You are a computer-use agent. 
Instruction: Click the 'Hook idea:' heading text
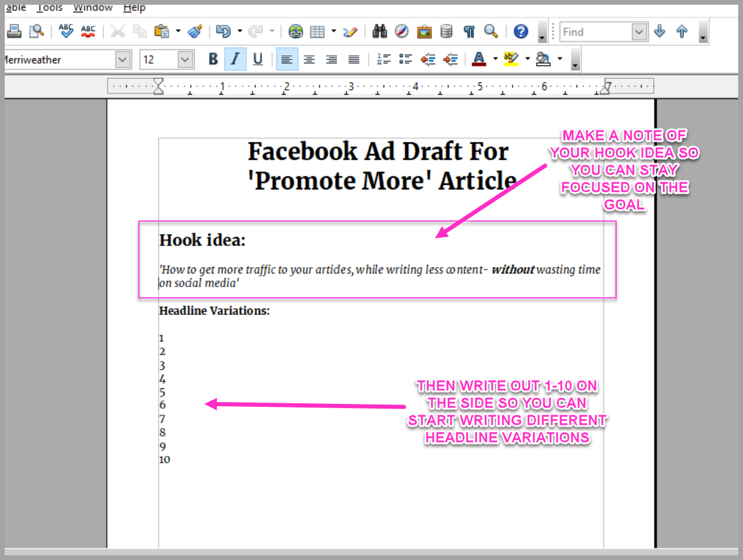[203, 240]
